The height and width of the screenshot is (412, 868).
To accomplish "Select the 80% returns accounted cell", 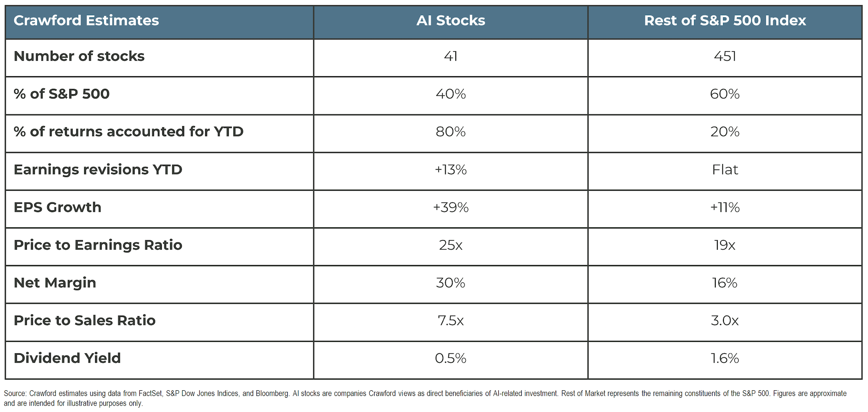I will tap(450, 134).
